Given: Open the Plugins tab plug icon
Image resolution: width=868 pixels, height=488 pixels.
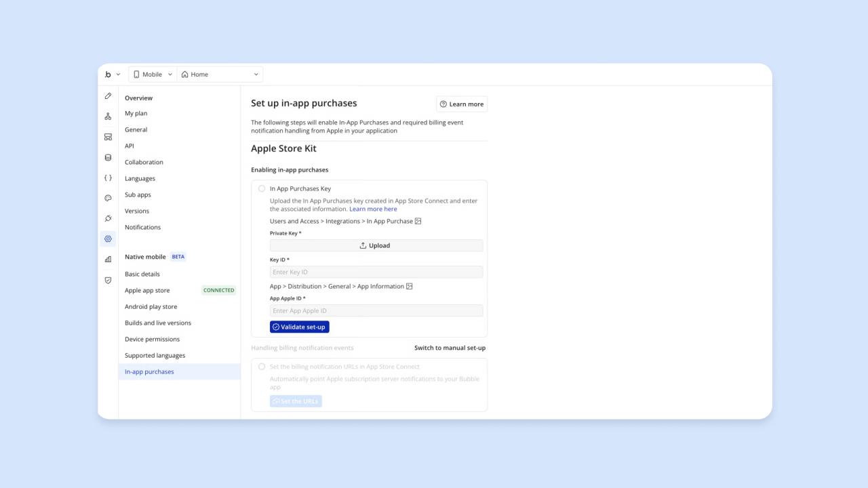Looking at the screenshot, I should [108, 218].
